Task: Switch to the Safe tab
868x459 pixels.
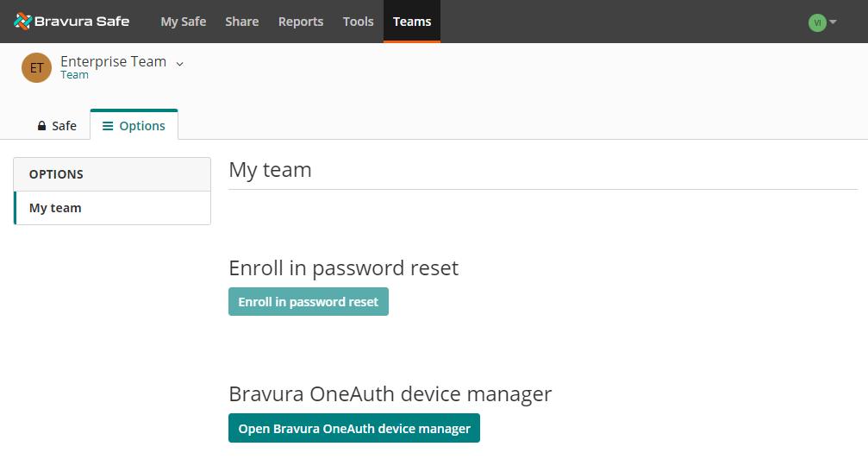Action: coord(57,126)
